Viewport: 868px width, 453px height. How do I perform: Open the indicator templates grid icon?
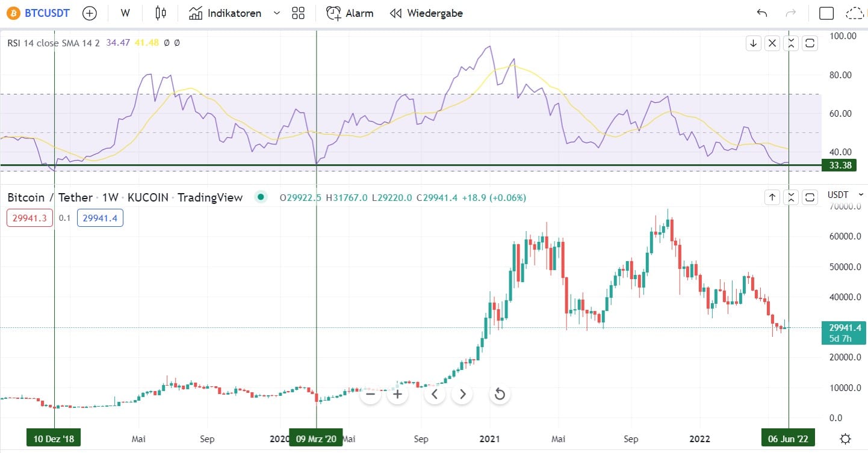298,13
